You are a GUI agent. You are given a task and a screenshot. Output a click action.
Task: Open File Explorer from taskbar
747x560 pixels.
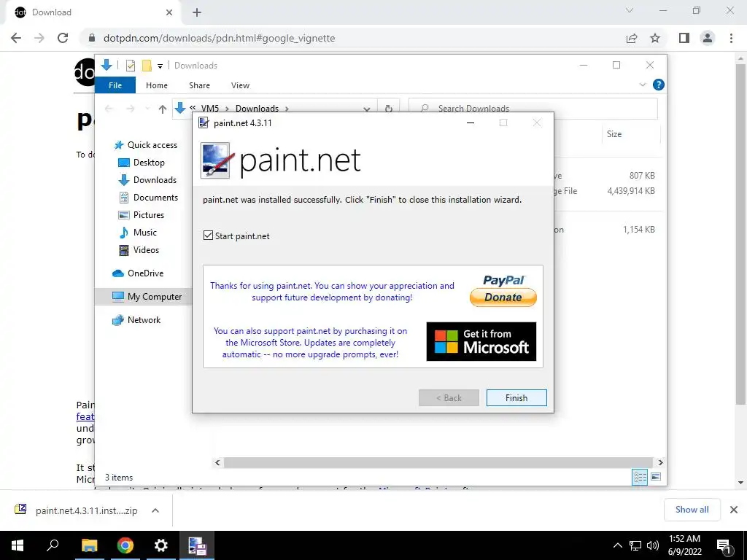click(x=89, y=545)
